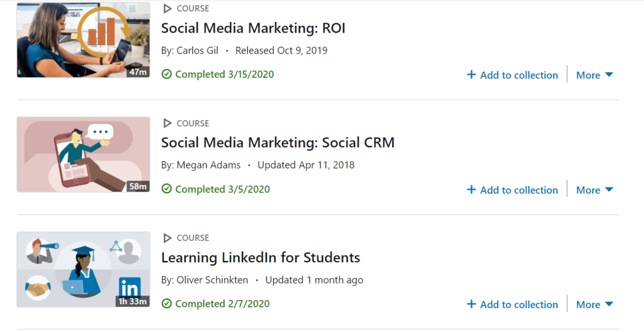644x332 pixels.
Task: Expand More dropdown for ROI course
Action: click(594, 75)
